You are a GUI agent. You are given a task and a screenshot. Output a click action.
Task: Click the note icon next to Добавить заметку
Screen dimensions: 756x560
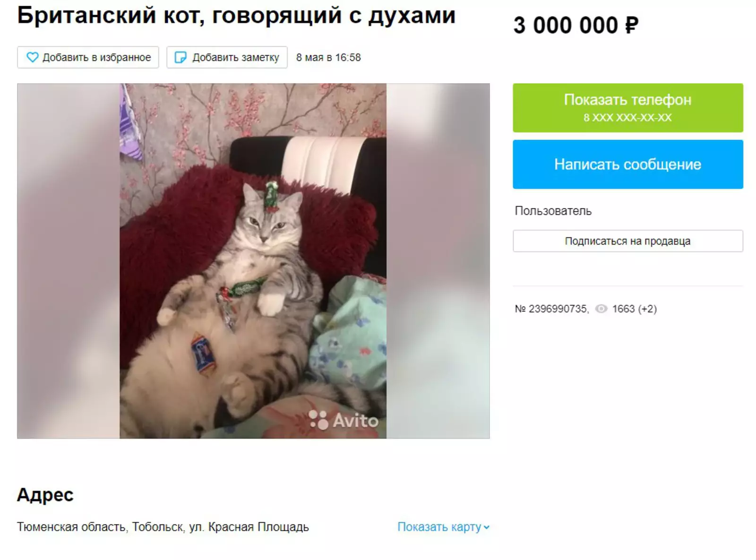pos(180,57)
